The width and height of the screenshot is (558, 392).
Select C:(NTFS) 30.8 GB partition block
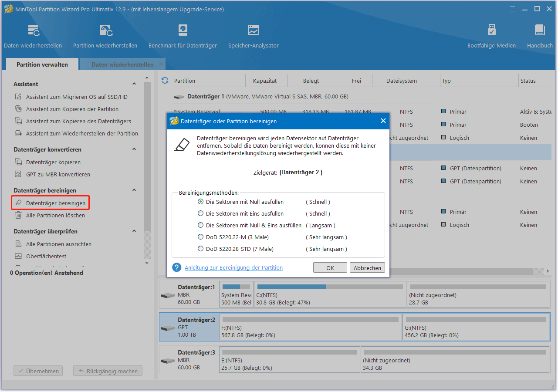[x=330, y=294]
